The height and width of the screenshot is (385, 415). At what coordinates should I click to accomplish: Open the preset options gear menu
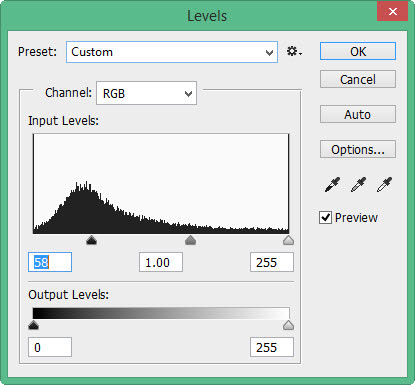pos(294,52)
